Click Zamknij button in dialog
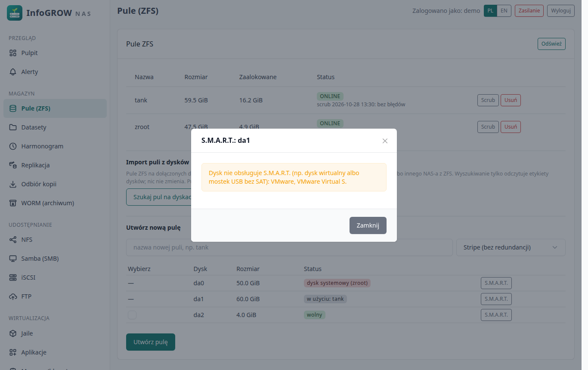This screenshot has height=370, width=588. pyautogui.click(x=368, y=225)
